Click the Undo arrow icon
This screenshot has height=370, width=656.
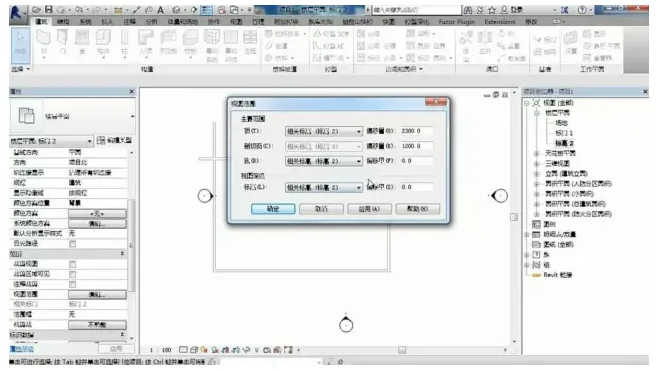coord(79,10)
